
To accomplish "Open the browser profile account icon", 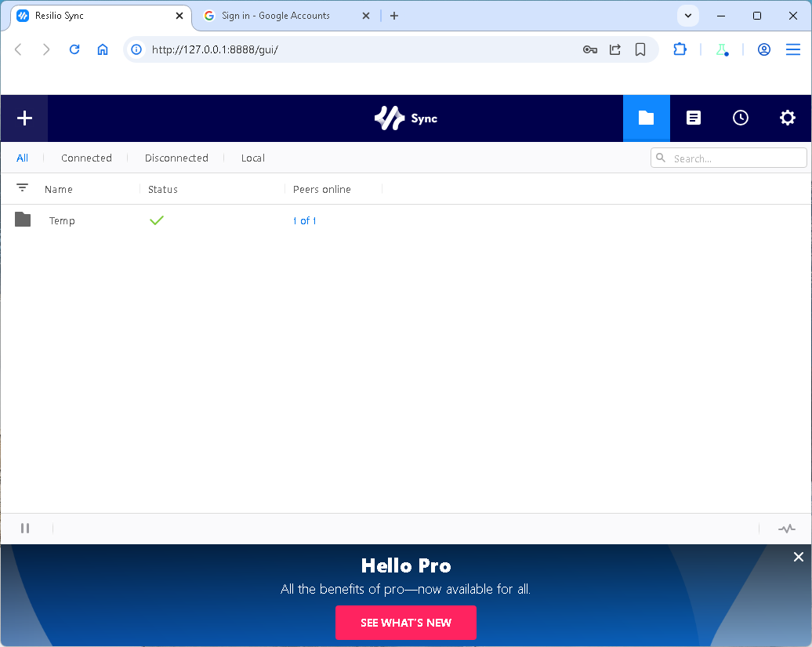I will tap(764, 49).
